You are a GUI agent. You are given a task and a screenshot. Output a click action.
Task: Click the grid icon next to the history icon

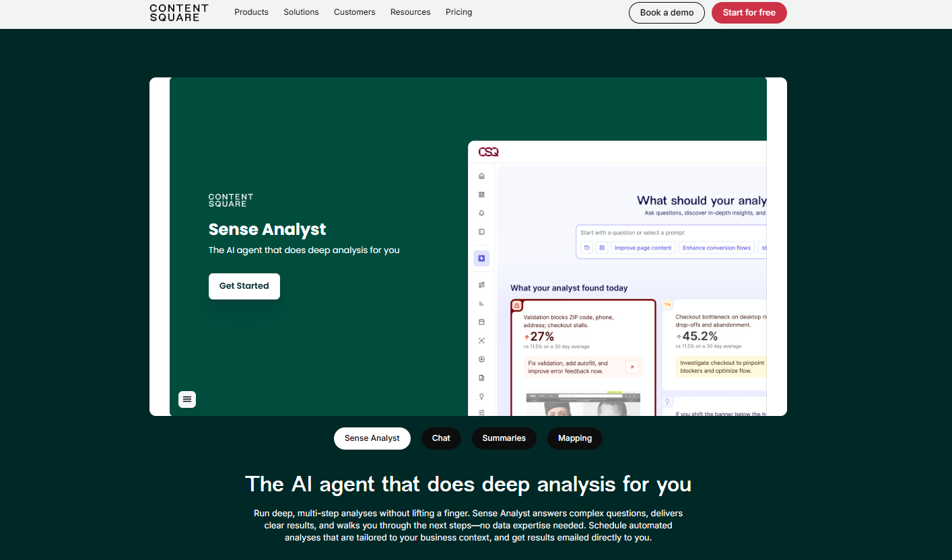pos(602,248)
